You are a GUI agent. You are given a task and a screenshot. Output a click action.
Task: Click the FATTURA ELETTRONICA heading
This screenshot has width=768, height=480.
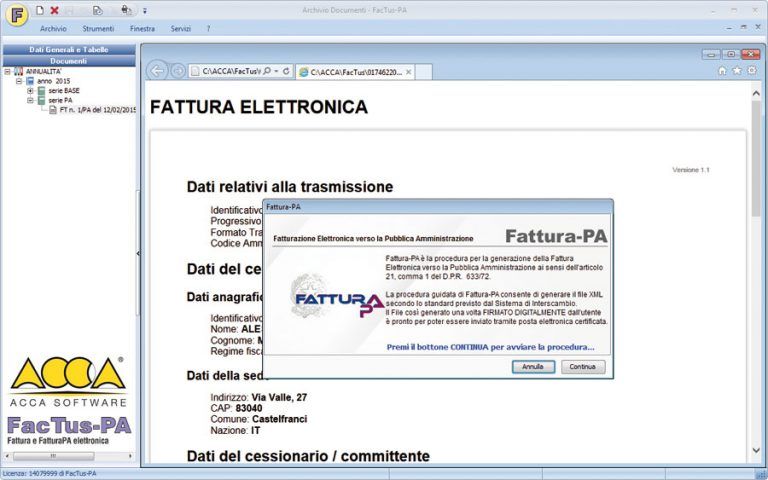click(259, 107)
